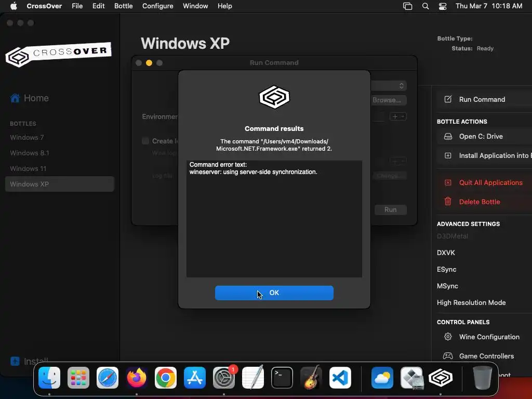Open Stage Manager icon in menu bar
This screenshot has width=532, height=399.
[407, 6]
